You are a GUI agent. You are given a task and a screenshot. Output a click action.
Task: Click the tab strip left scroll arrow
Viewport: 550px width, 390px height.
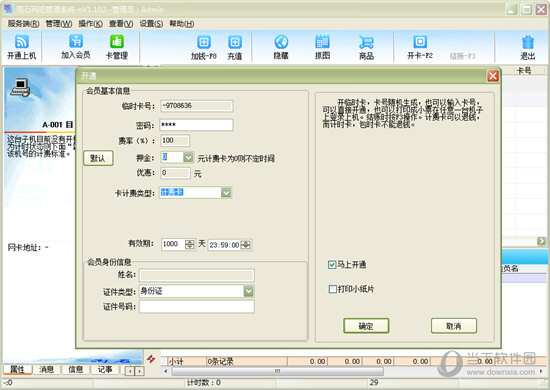[130, 370]
